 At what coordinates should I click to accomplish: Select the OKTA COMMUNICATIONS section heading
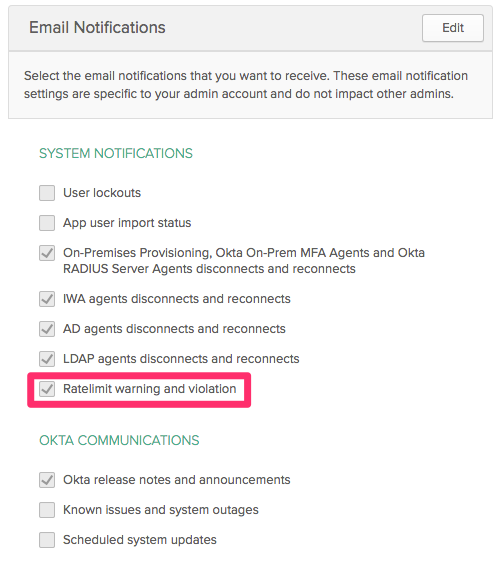click(x=119, y=440)
